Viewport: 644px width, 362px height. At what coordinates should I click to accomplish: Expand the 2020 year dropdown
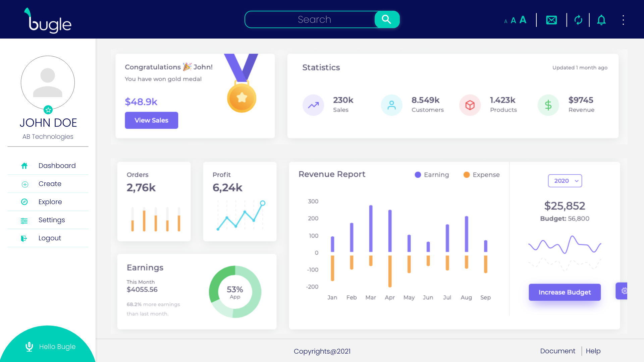click(565, 181)
